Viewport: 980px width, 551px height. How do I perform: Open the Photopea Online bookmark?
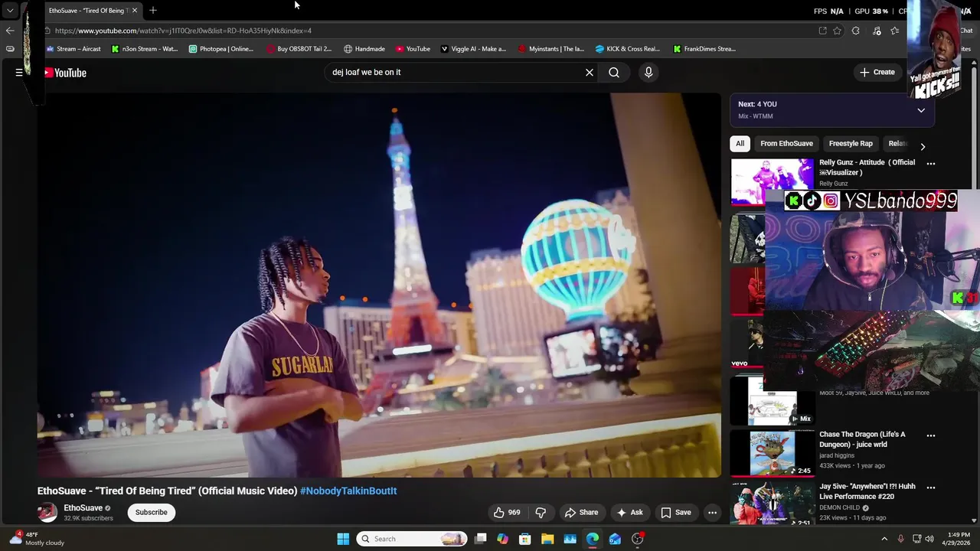click(x=220, y=49)
